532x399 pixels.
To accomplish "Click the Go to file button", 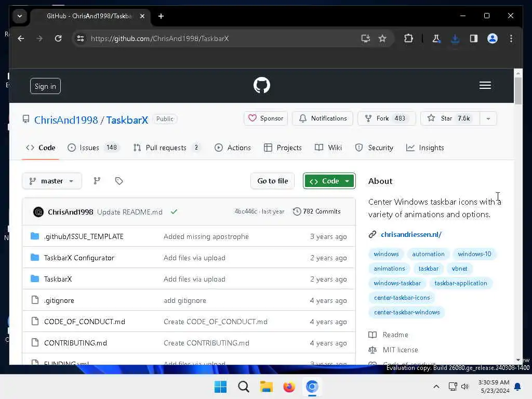I will (272, 181).
